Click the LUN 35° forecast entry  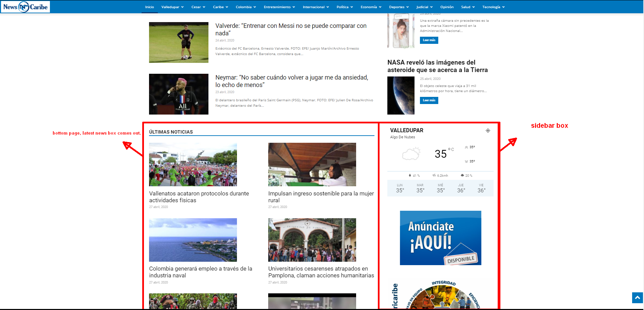pyautogui.click(x=400, y=188)
